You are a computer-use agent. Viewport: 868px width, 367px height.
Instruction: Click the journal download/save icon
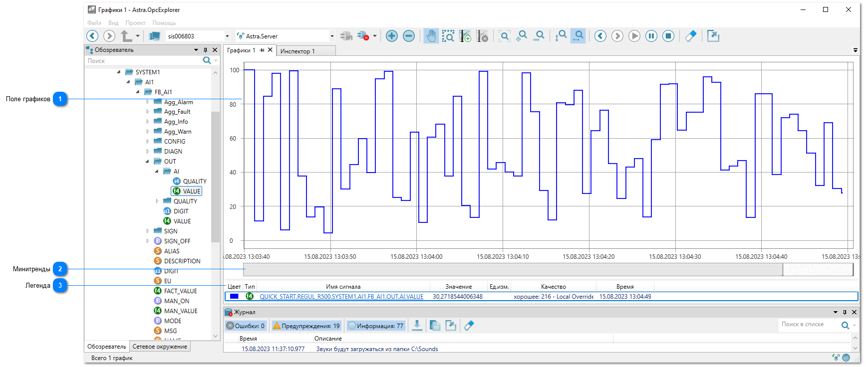417,326
